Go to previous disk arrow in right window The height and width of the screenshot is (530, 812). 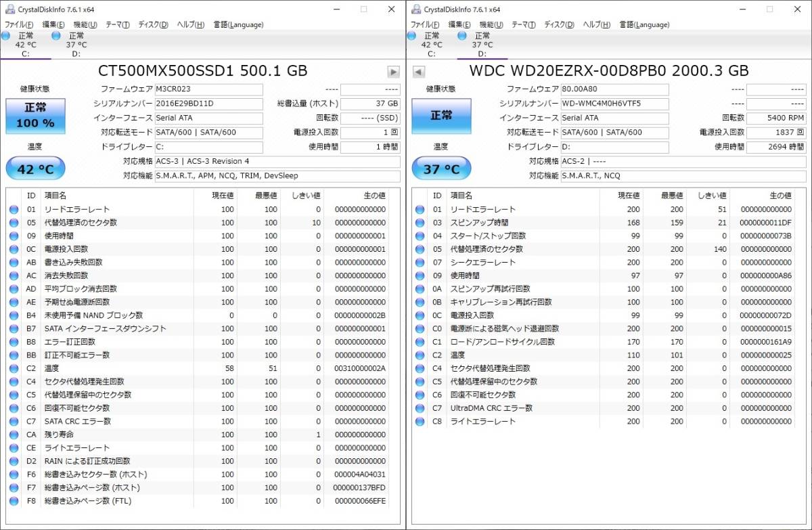[418, 72]
